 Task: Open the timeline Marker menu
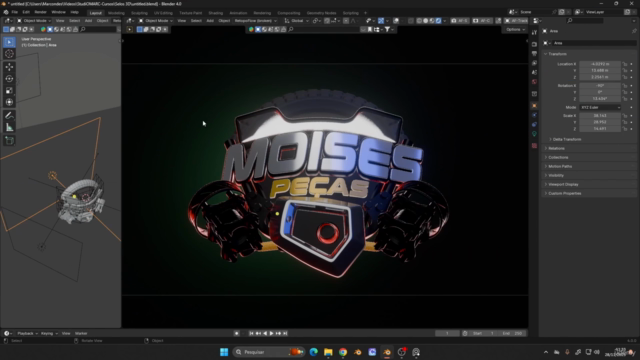tap(81, 333)
